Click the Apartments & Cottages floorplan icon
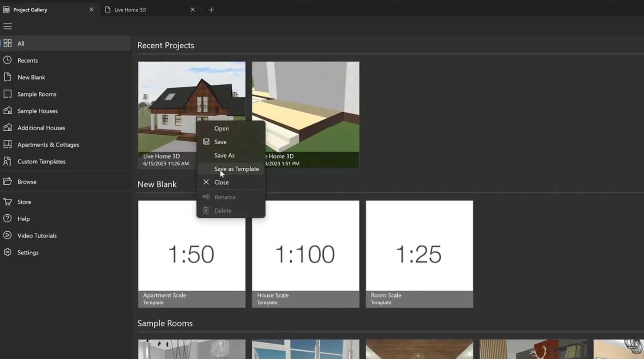 coord(7,144)
